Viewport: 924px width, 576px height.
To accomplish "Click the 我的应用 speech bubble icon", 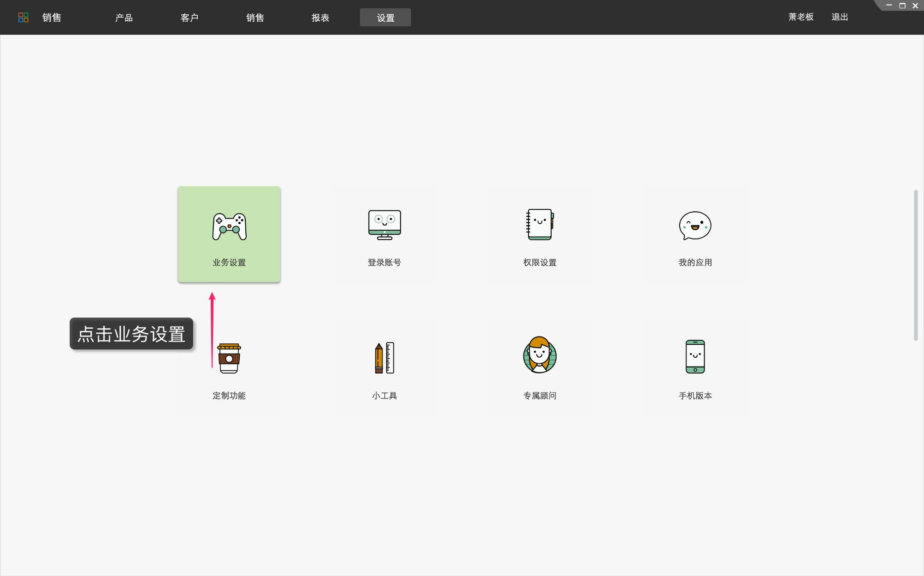I will [694, 226].
